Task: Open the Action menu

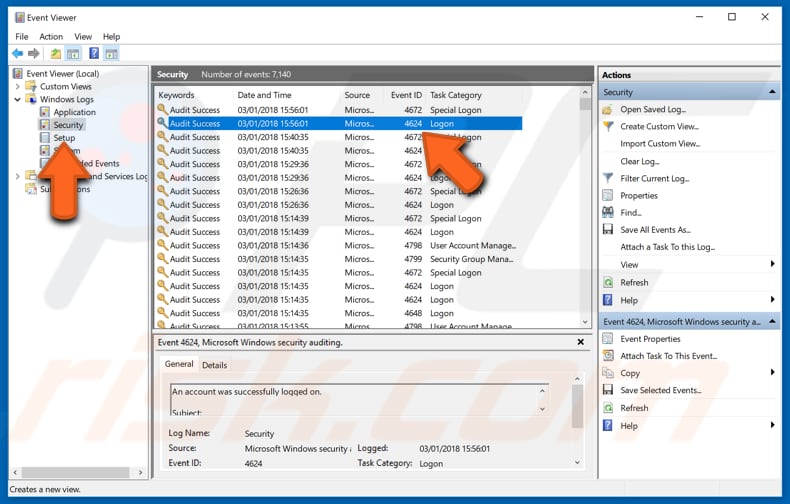Action: pos(51,36)
